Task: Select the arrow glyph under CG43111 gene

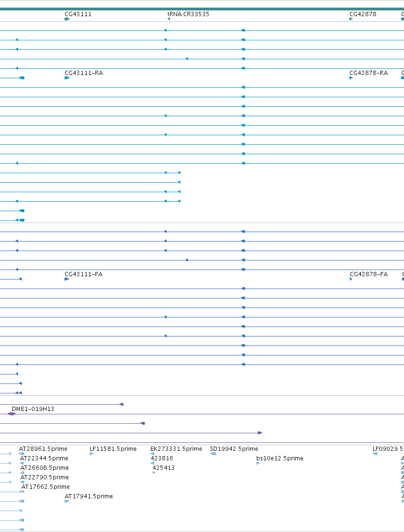Action: tap(67, 19)
